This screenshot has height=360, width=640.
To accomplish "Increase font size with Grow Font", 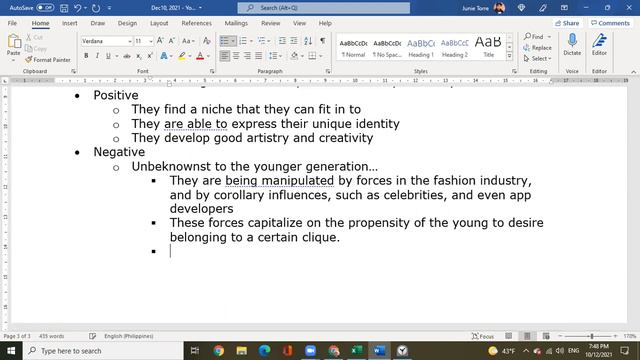I will pyautogui.click(x=160, y=41).
